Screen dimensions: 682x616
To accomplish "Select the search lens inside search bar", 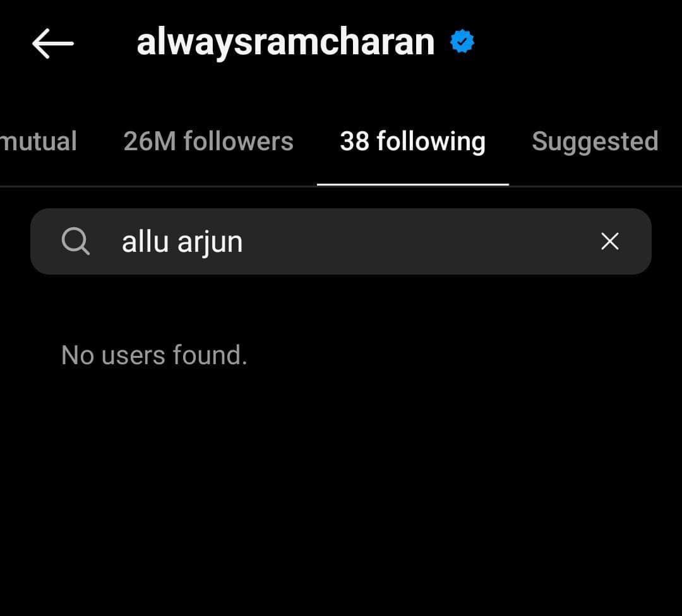I will coord(76,241).
